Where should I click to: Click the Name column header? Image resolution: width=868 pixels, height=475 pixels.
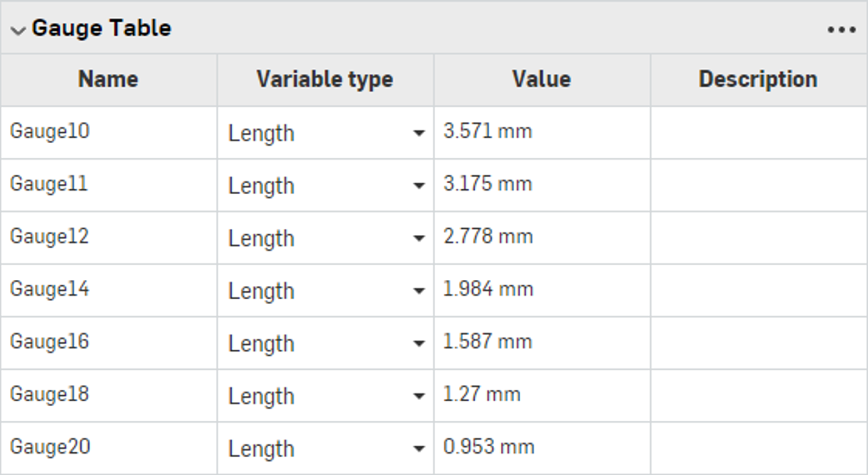[107, 79]
